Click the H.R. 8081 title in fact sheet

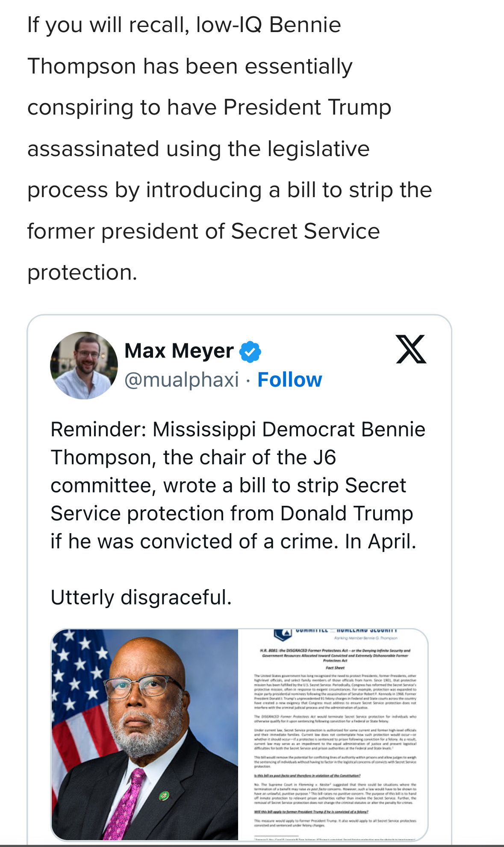[335, 655]
